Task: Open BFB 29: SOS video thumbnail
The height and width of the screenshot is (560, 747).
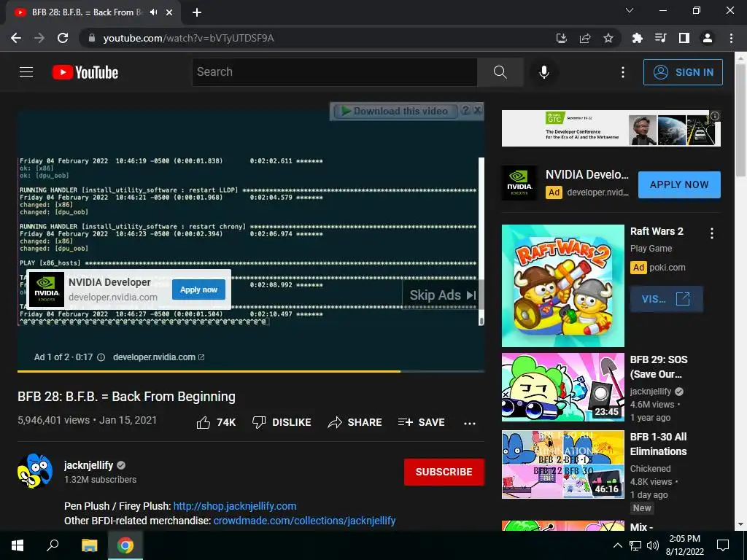Action: [562, 387]
